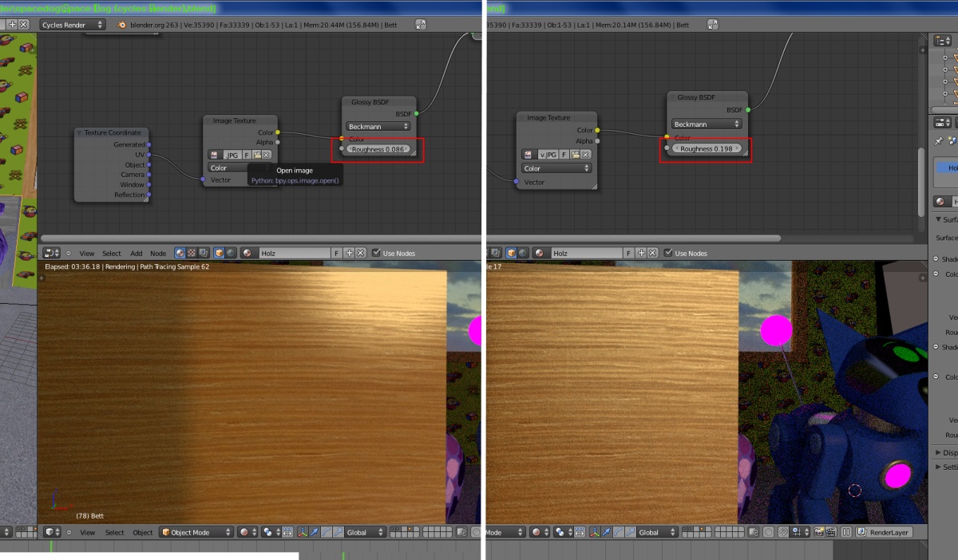Viewport: 958px width, 560px height.
Task: Open the Object menu in 3D viewport header
Action: 142,532
